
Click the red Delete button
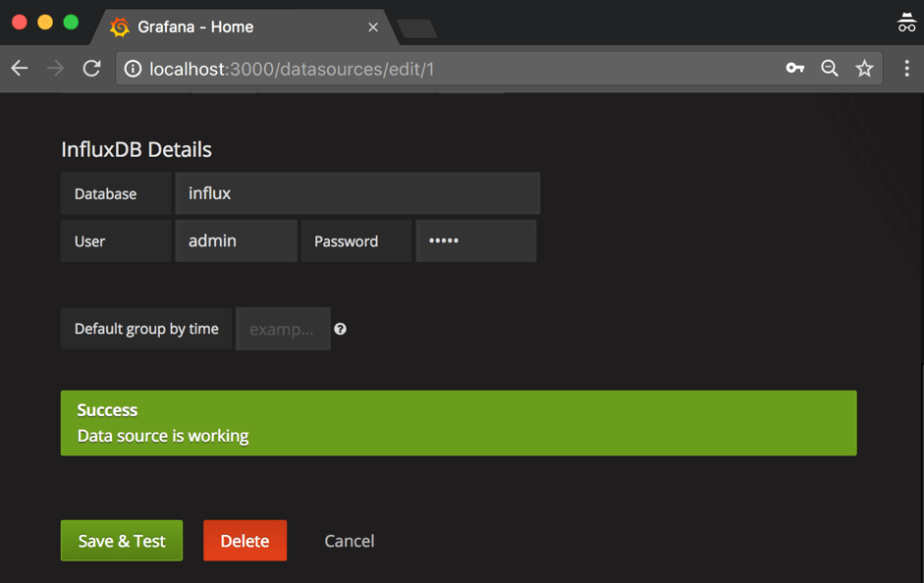click(245, 541)
